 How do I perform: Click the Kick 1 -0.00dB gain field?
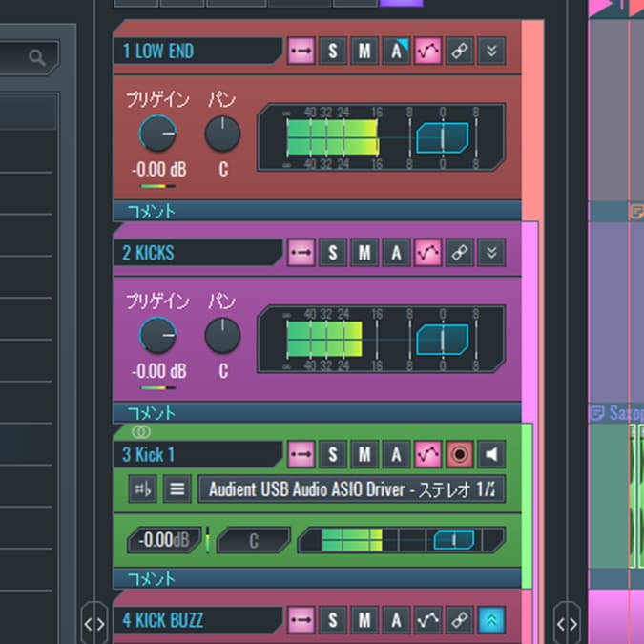[164, 540]
